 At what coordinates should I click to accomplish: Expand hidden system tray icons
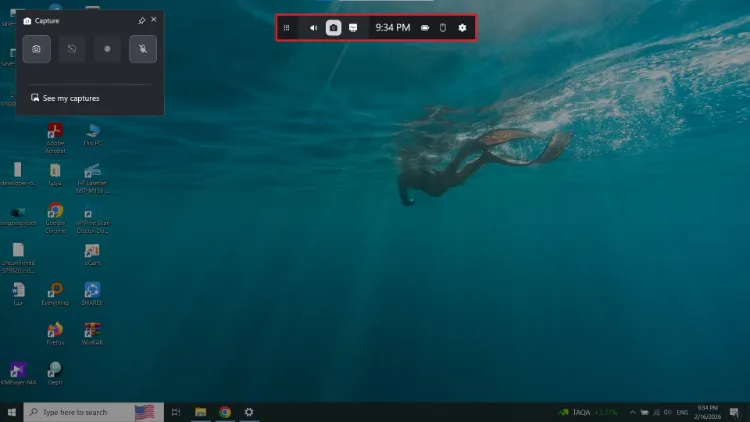632,412
